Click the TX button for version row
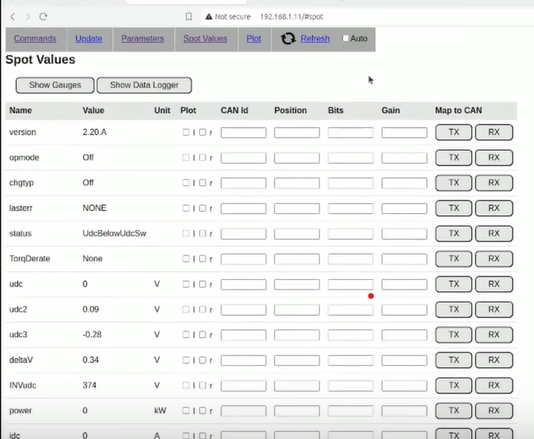Image resolution: width=534 pixels, height=439 pixels. click(x=454, y=132)
